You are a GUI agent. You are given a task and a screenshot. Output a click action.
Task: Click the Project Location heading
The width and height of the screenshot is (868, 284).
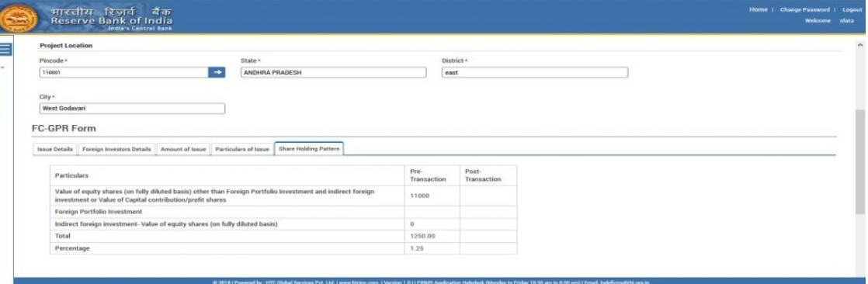click(66, 46)
